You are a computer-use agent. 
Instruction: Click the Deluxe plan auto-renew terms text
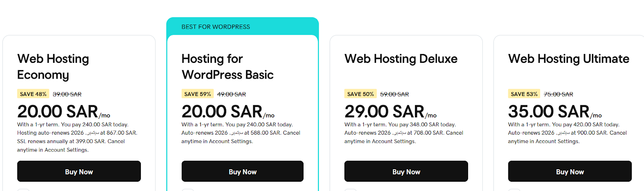point(404,133)
